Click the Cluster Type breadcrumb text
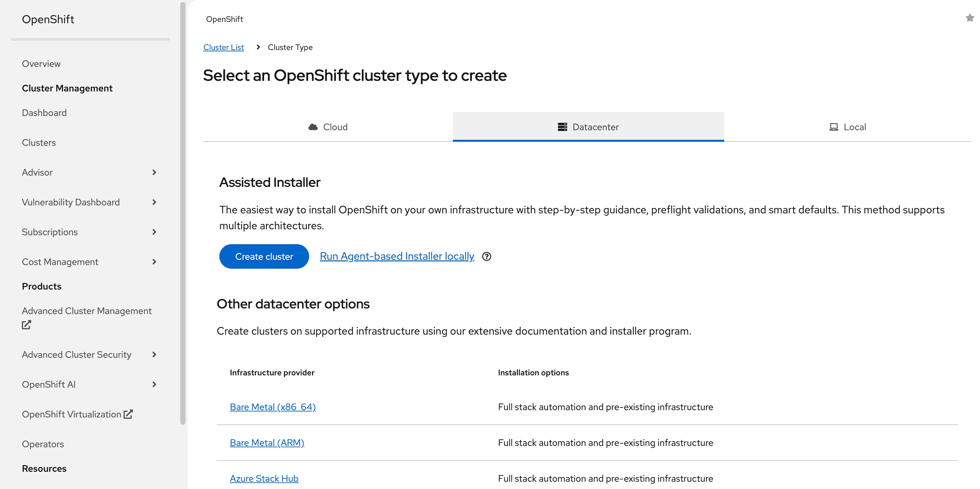980x489 pixels. [290, 47]
